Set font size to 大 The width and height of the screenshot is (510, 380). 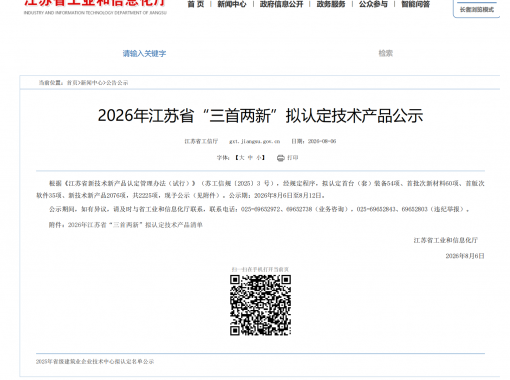point(242,158)
